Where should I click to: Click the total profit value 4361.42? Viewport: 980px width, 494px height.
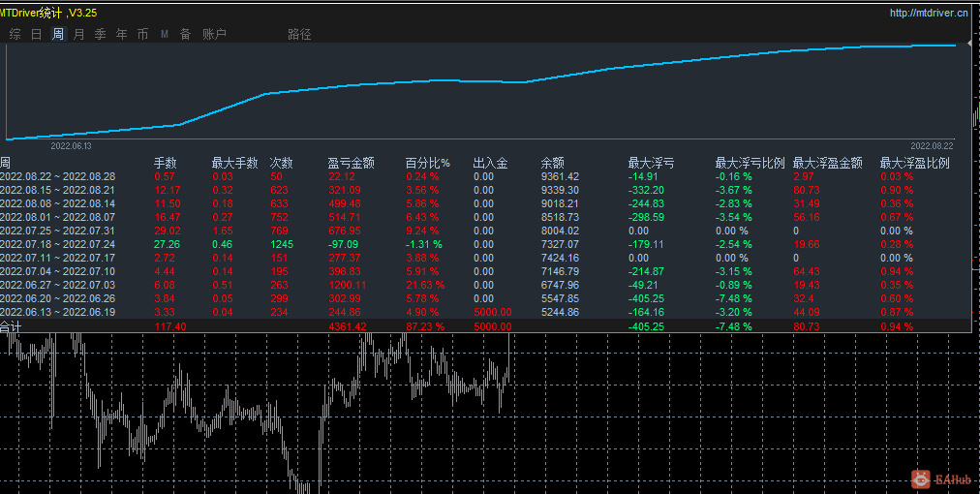348,326
